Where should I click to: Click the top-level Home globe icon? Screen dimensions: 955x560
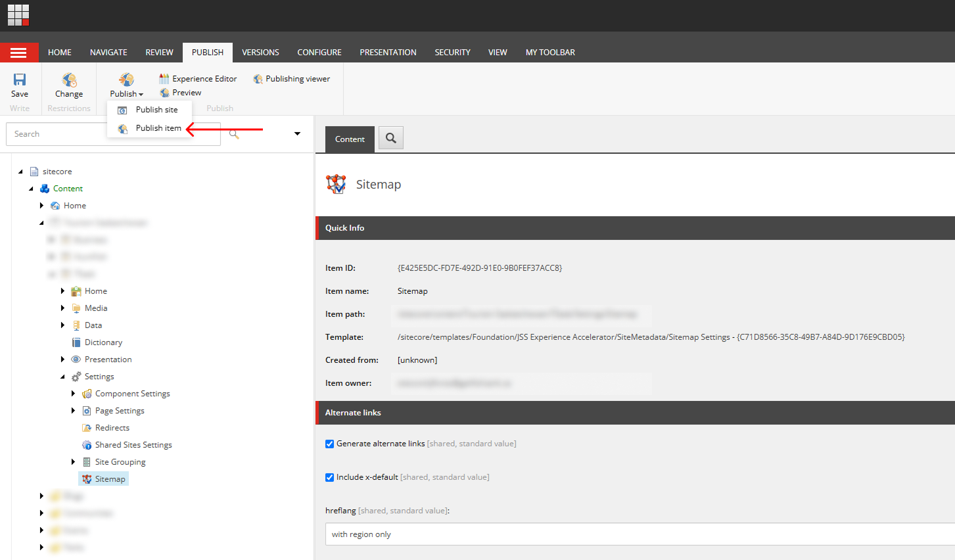(55, 206)
